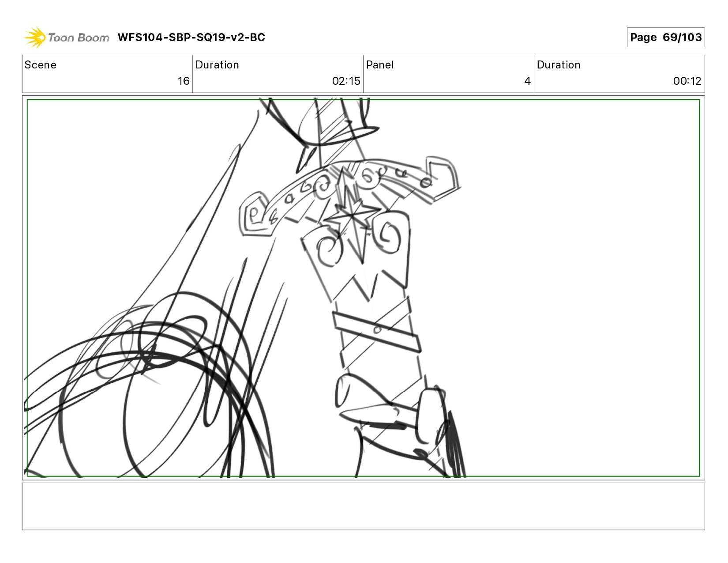Click the Page 69/103 indicator

click(665, 38)
